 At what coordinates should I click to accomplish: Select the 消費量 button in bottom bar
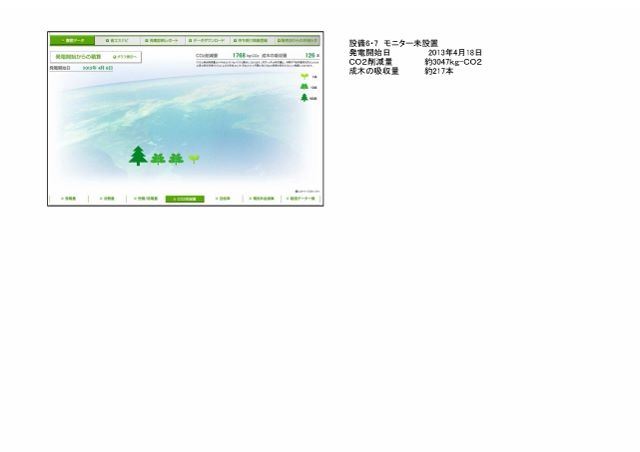coord(107,199)
